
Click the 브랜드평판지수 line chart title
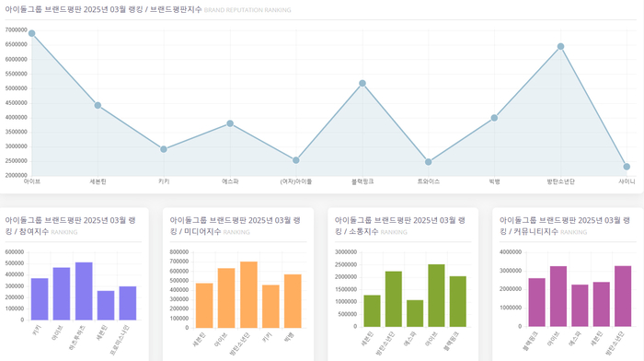(103, 9)
